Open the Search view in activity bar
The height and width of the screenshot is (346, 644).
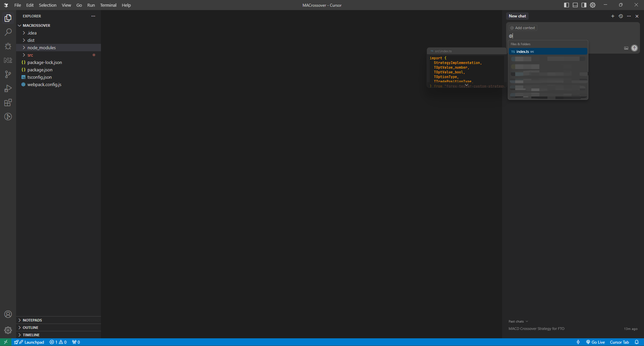coord(8,32)
